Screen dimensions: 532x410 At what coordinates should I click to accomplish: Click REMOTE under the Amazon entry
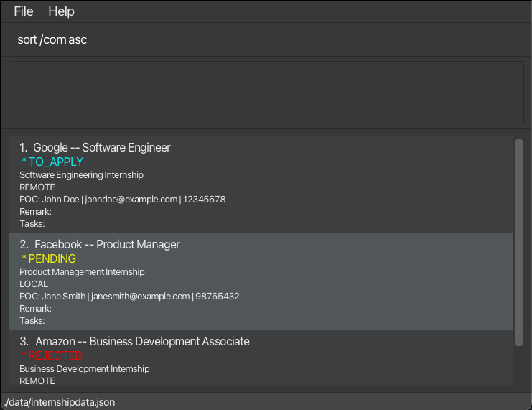[x=37, y=381]
